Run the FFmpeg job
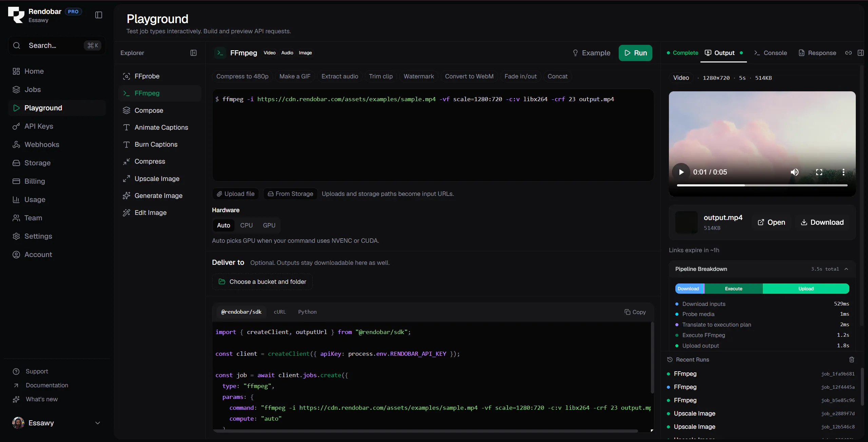 click(635, 53)
